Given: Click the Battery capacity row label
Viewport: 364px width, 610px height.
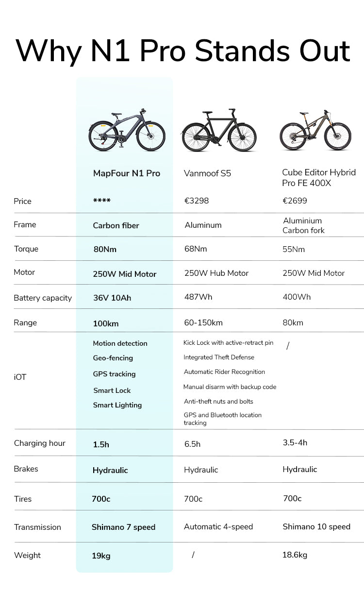Looking at the screenshot, I should (43, 298).
